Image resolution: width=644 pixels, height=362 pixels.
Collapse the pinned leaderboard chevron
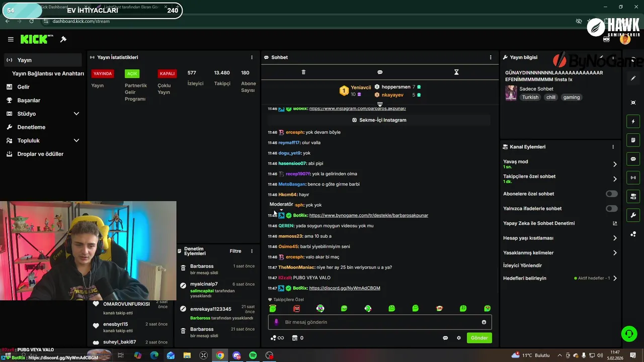click(x=380, y=105)
